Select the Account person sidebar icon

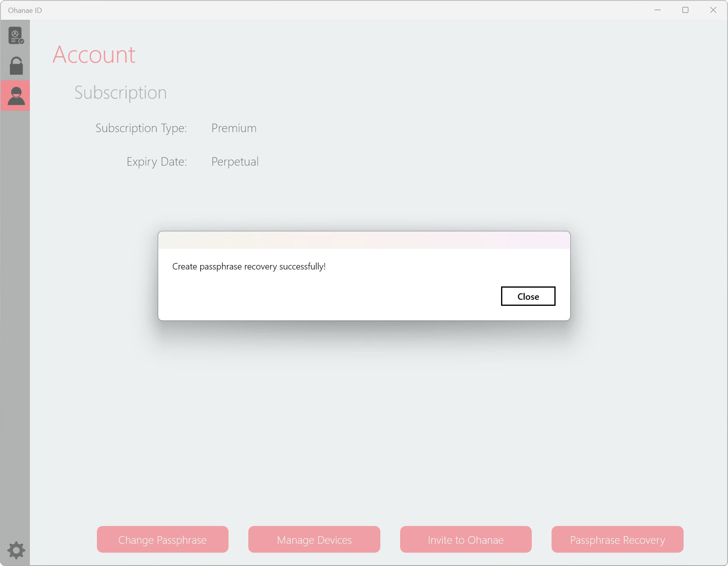pyautogui.click(x=15, y=96)
